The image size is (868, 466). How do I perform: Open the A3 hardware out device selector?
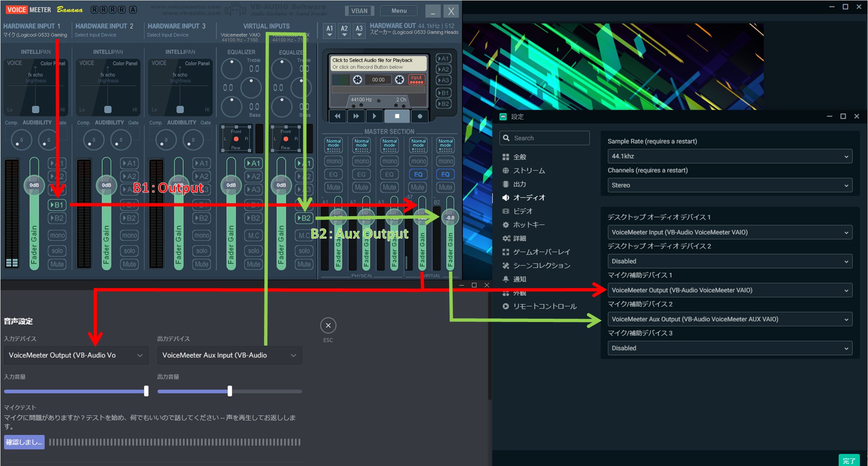(x=359, y=31)
